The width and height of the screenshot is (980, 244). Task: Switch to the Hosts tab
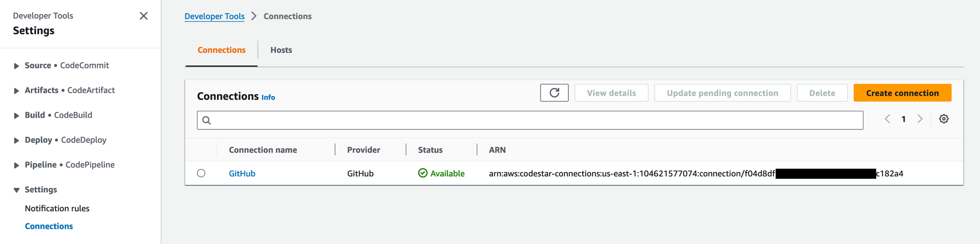pyautogui.click(x=281, y=50)
